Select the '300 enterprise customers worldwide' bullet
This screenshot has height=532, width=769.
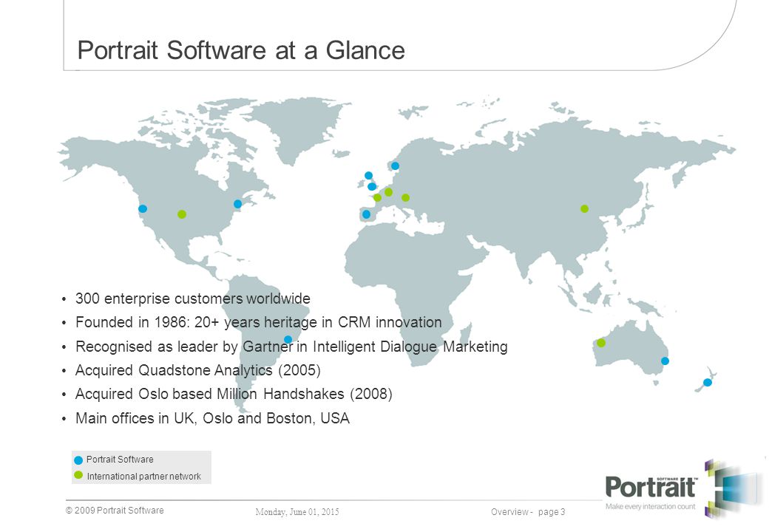(x=193, y=299)
